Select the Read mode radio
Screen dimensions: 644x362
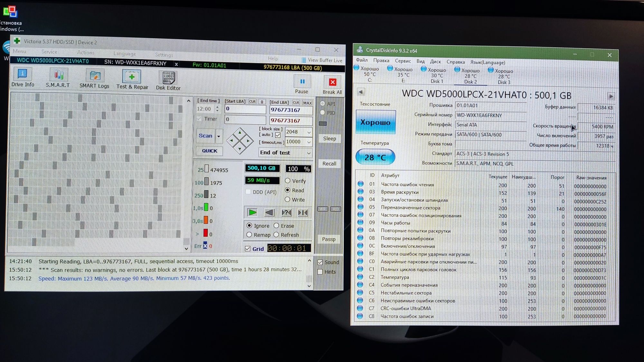coord(288,190)
